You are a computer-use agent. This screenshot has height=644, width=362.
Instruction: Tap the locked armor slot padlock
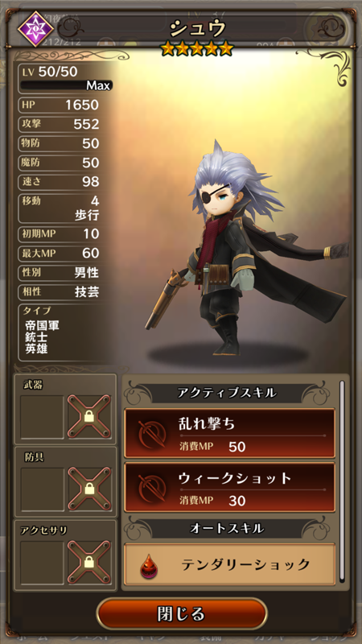tap(89, 489)
